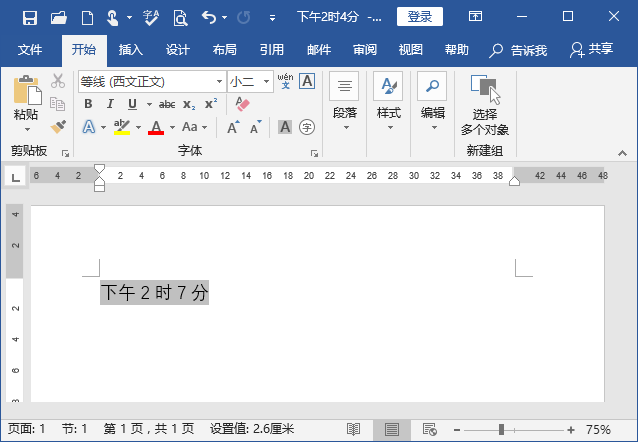Open the Paste options dropdown arrow

(x=27, y=129)
